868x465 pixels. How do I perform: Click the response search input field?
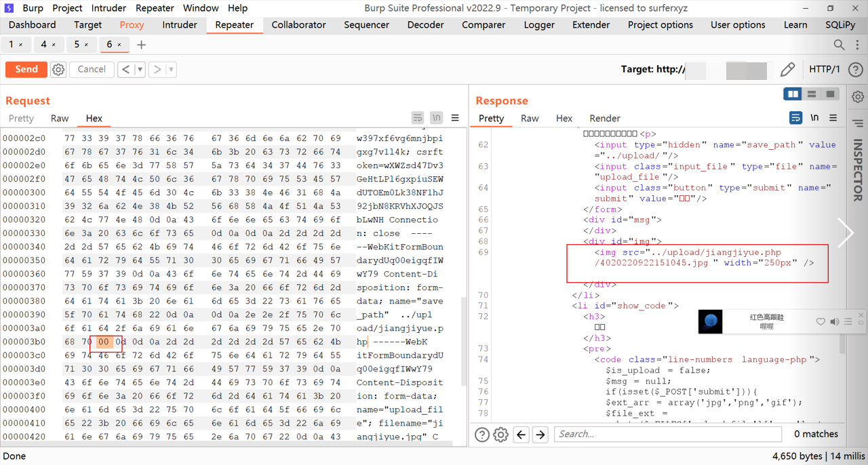667,434
